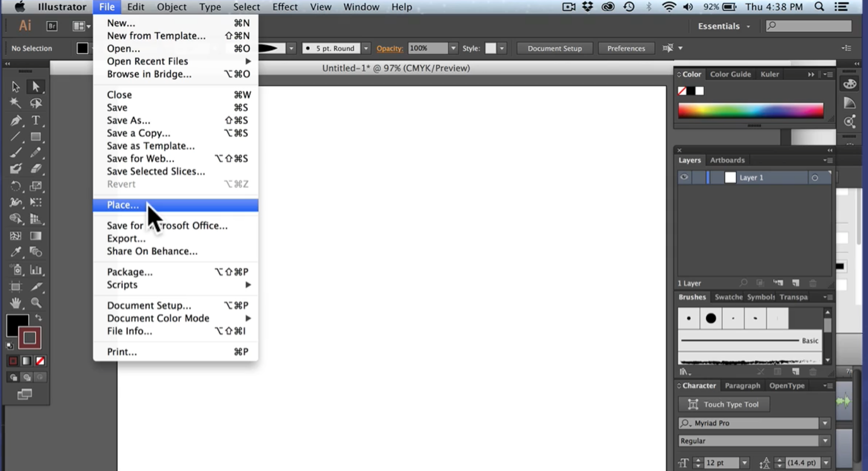Open the Opacity 100% dropdown arrow
868x471 pixels.
453,48
